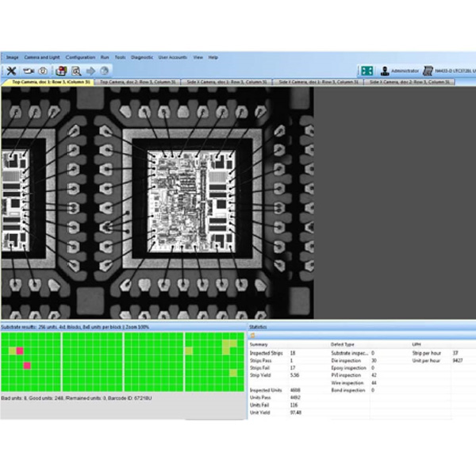Viewport: 476px width, 476px height.
Task: Click yellow cell beside the upper pink cell
Action: (13, 351)
